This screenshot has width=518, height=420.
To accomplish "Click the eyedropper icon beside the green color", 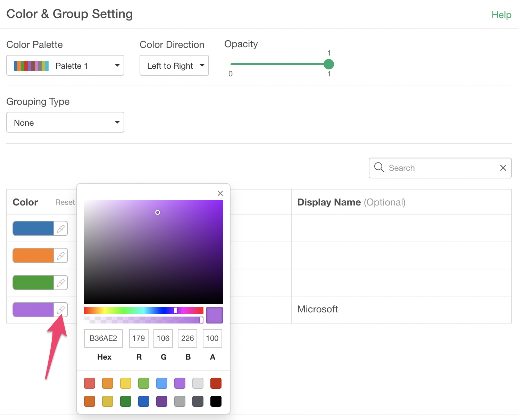I will pyautogui.click(x=61, y=283).
